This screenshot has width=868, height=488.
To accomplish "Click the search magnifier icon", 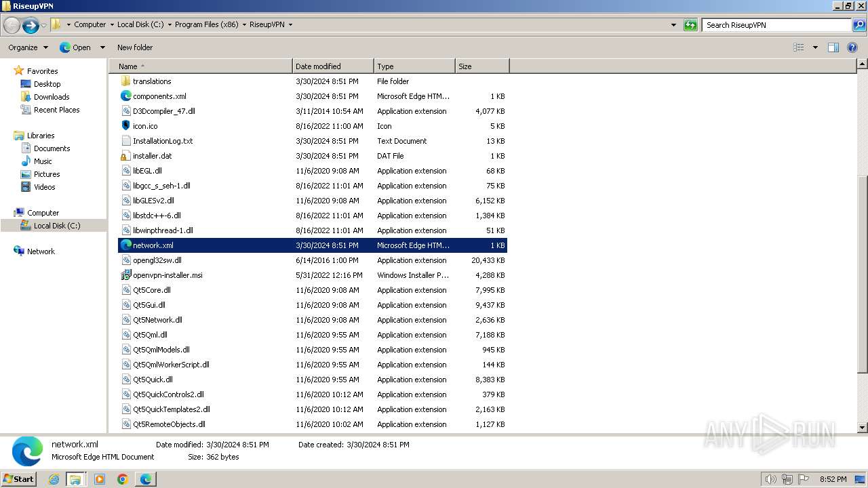I will [859, 25].
